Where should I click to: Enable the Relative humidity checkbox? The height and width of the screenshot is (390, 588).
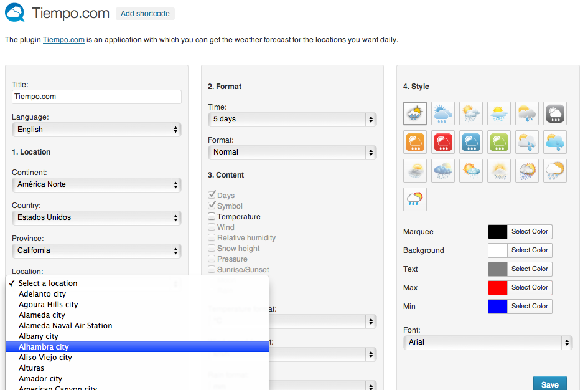pos(212,237)
